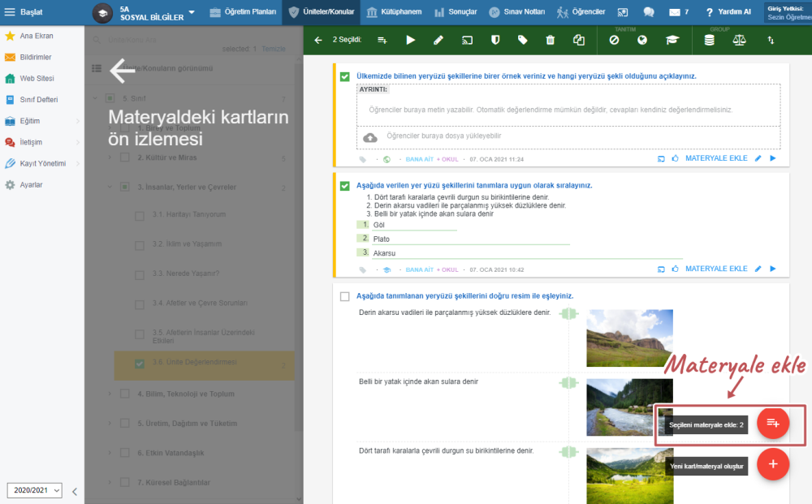
Task: Click red Yeni kart/materyal oluştur plus button
Action: tap(773, 464)
